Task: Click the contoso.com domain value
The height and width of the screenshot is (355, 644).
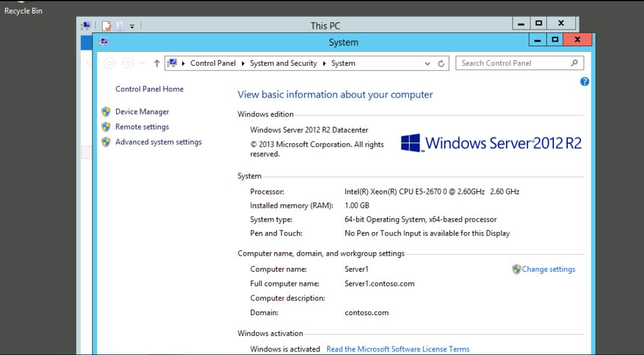Action: tap(366, 313)
